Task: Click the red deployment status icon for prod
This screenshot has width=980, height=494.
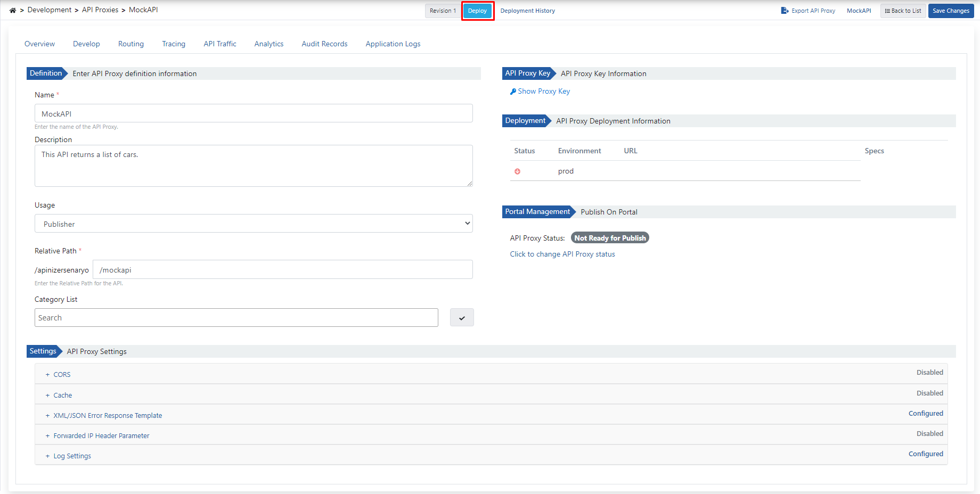Action: point(517,171)
